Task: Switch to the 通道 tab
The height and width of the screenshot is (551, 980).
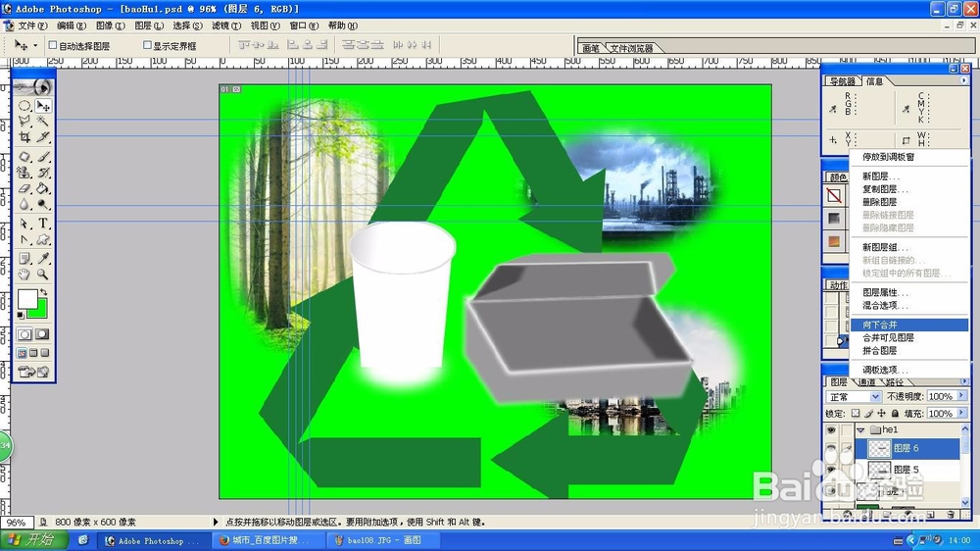Action: pyautogui.click(x=867, y=382)
